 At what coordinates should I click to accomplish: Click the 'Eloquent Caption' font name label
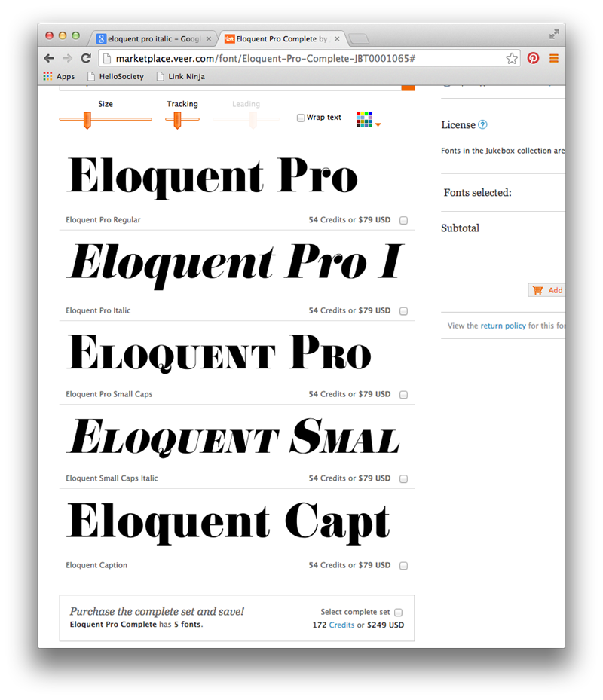pyautogui.click(x=96, y=565)
